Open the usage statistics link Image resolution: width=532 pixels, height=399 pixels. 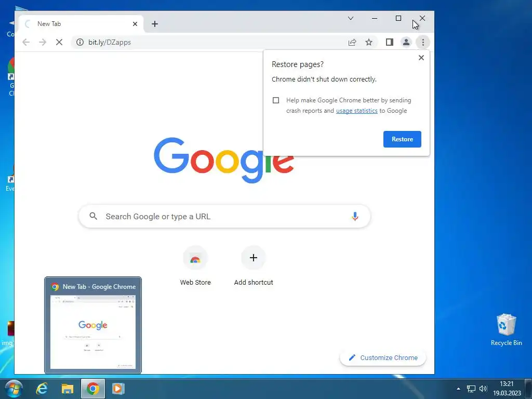[x=356, y=111]
